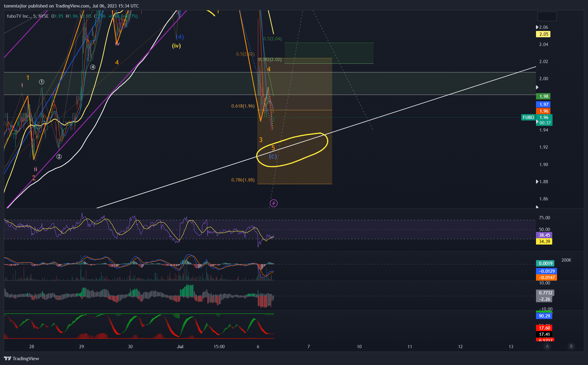Click the 75.00 RSI scale label
This screenshot has width=588, height=365.
click(x=544, y=218)
